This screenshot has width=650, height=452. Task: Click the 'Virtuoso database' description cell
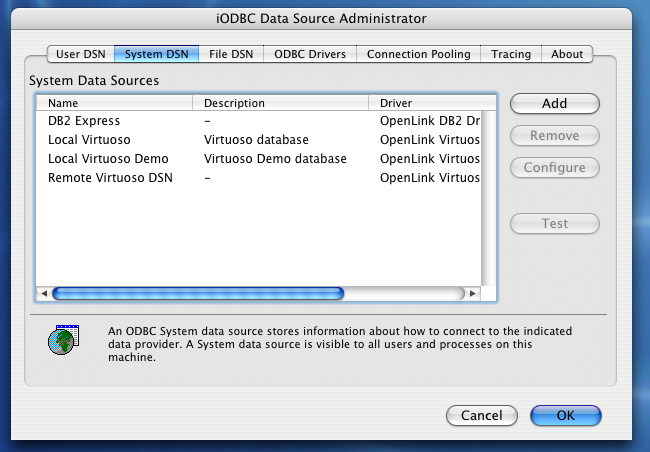(256, 140)
